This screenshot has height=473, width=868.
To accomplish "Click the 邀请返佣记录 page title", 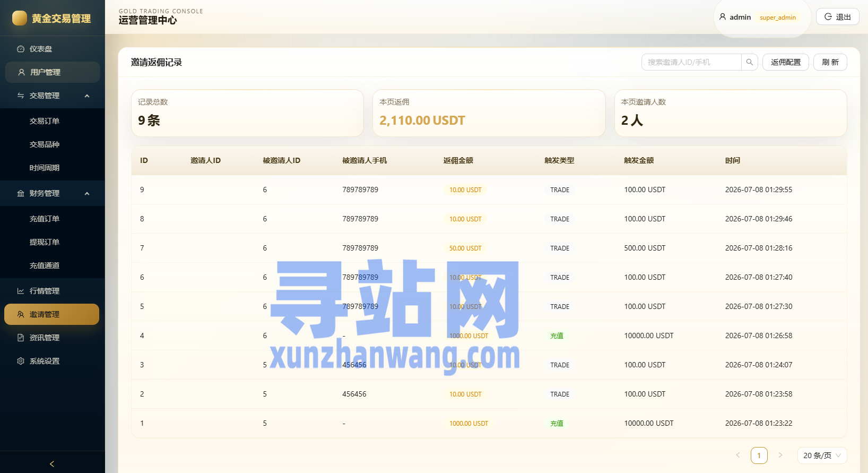I will [157, 62].
